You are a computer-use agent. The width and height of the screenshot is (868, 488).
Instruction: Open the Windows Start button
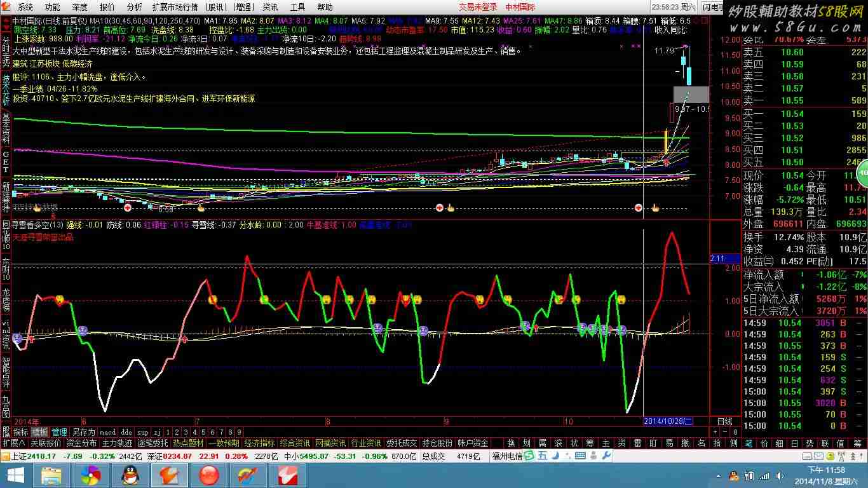pyautogui.click(x=15, y=475)
